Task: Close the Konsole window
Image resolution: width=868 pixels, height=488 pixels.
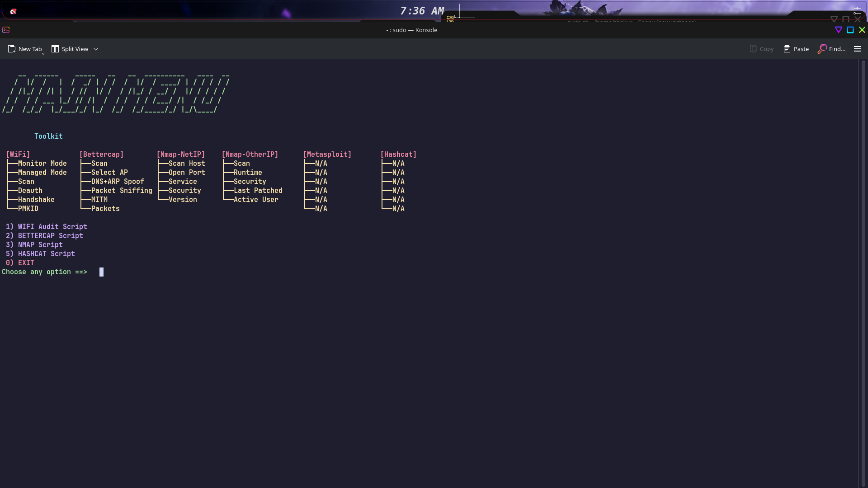Action: pos(862,30)
